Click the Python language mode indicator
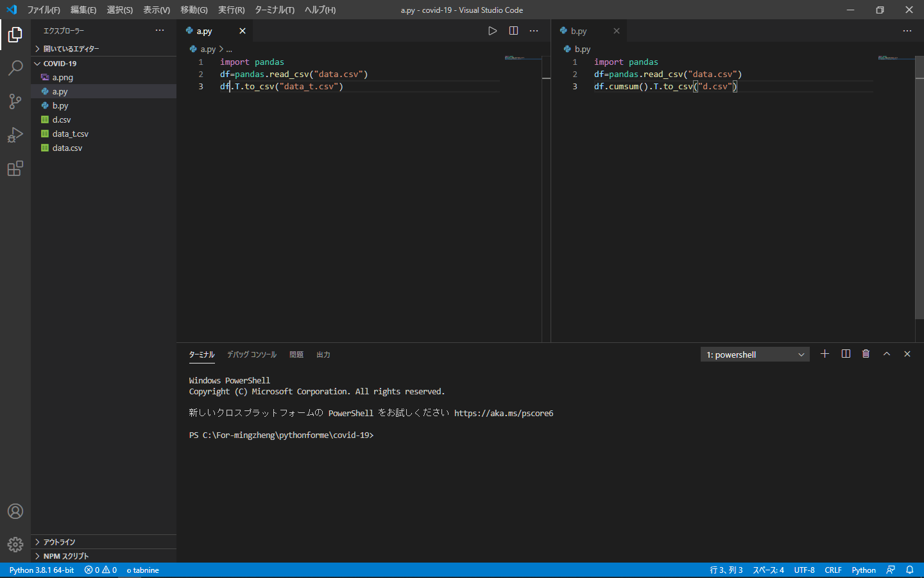 [864, 570]
